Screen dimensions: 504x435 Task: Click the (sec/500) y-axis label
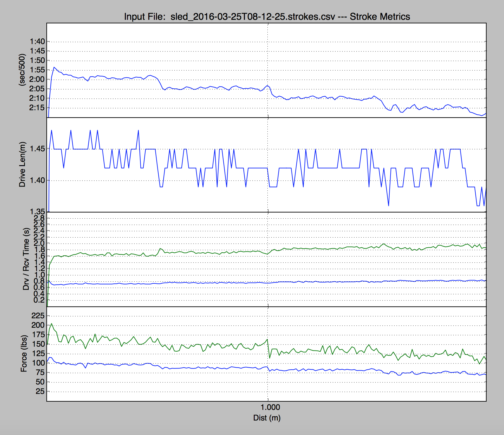click(x=22, y=70)
